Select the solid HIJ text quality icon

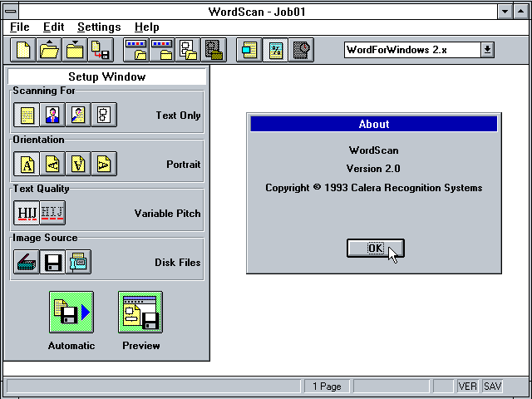(x=27, y=213)
